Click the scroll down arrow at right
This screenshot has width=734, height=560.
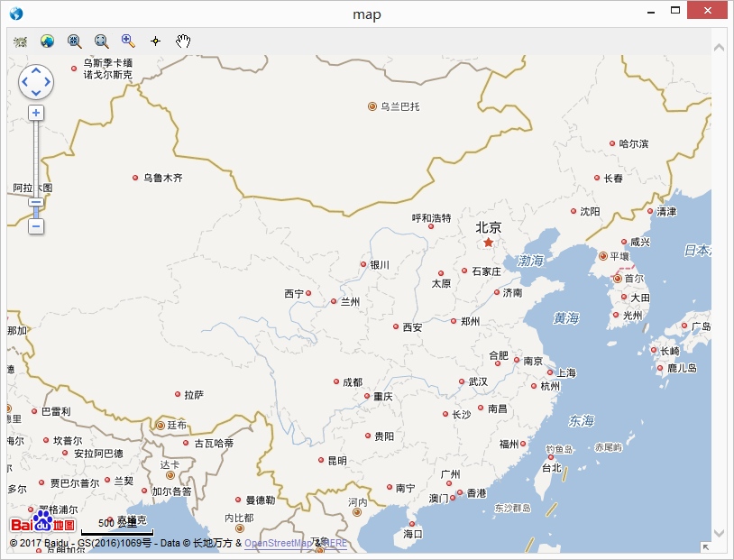tap(719, 533)
